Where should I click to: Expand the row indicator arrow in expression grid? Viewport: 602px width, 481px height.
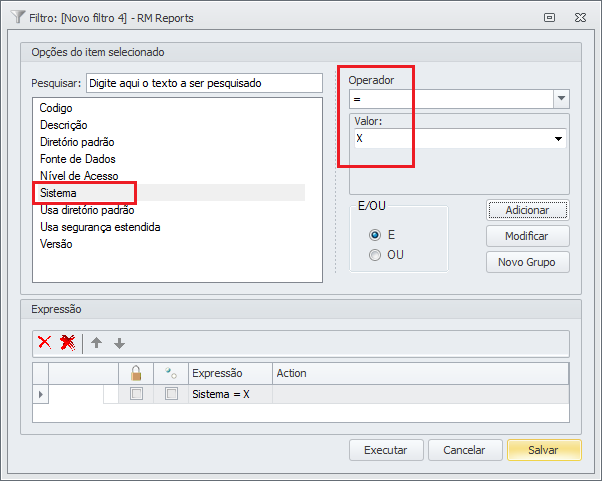click(x=41, y=394)
